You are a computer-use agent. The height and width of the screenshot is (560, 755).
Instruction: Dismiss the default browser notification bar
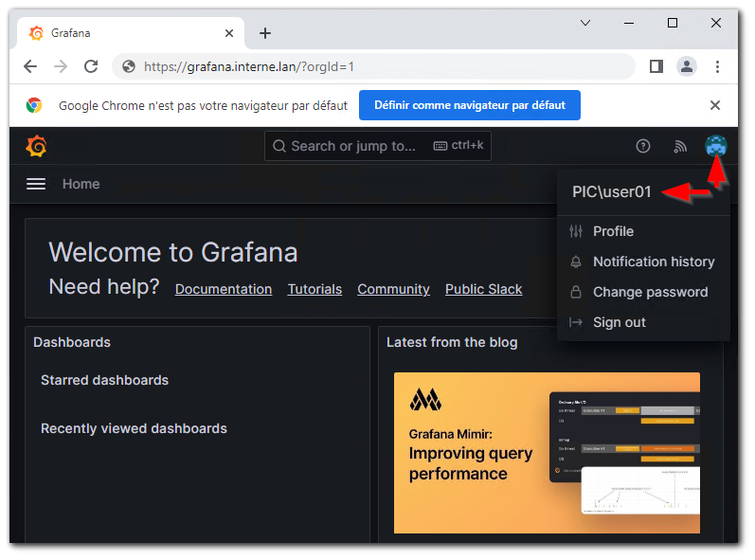(x=715, y=105)
